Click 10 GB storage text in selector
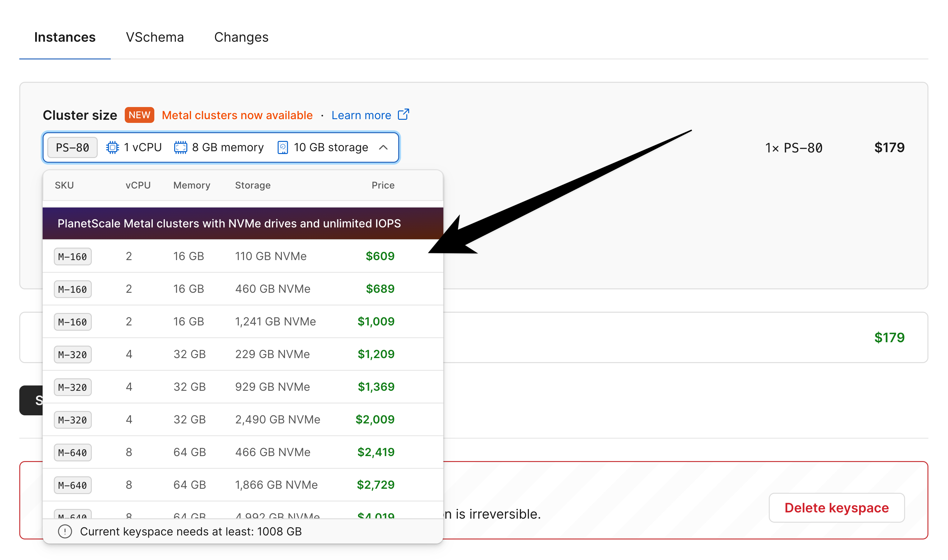This screenshot has height=560, width=948. click(x=331, y=147)
